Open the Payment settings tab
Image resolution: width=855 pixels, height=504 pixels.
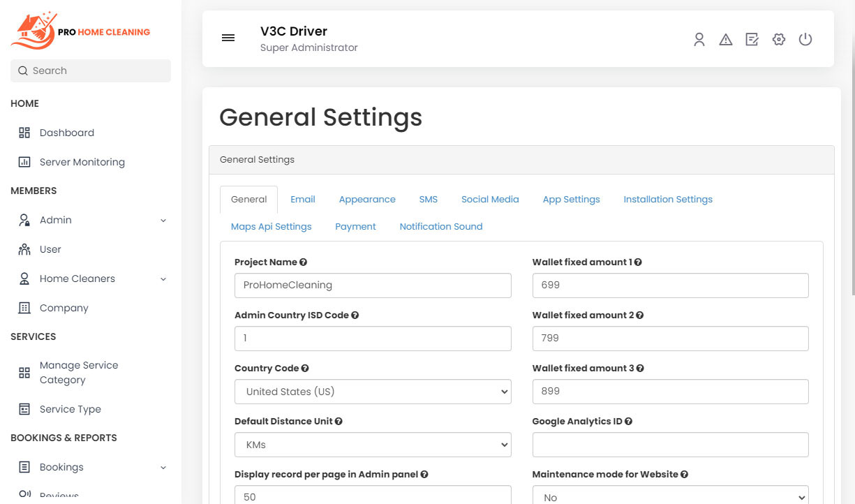(355, 226)
